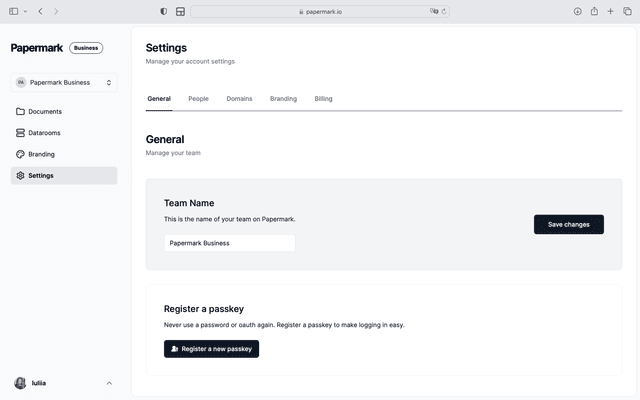640x400 pixels.
Task: Open Branding in the sidebar
Action: click(x=64, y=154)
